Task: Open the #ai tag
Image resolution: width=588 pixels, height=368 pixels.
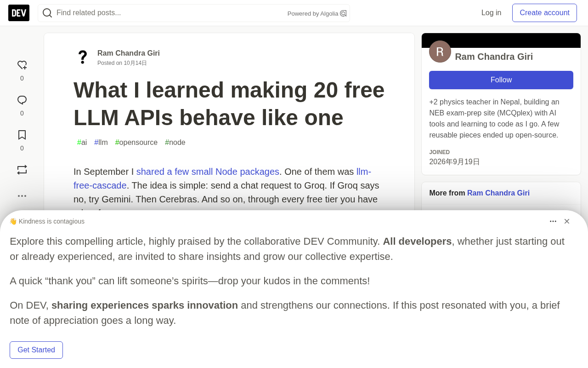Action: [82, 143]
